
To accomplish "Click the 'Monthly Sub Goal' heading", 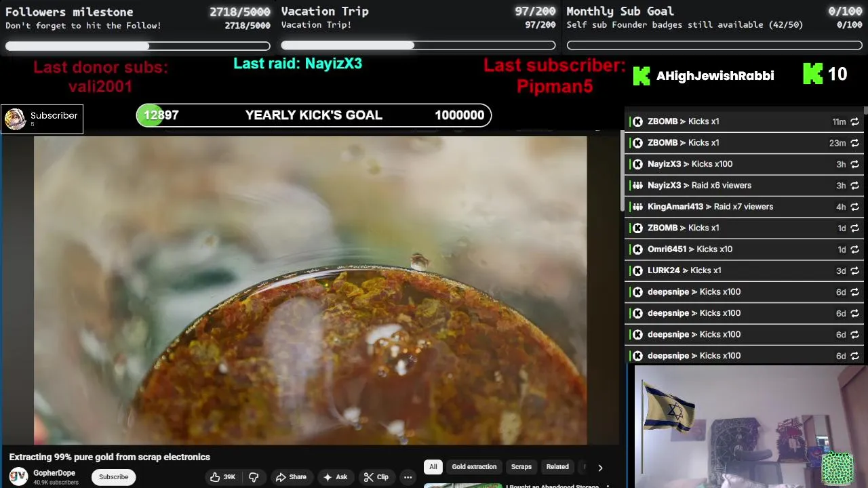I will (620, 12).
